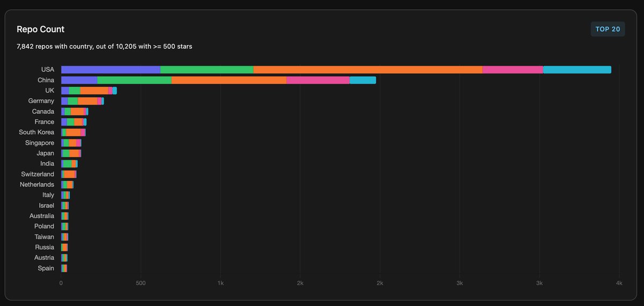644x306 pixels.
Task: Click the green segment of the USA bar
Action: (x=207, y=70)
